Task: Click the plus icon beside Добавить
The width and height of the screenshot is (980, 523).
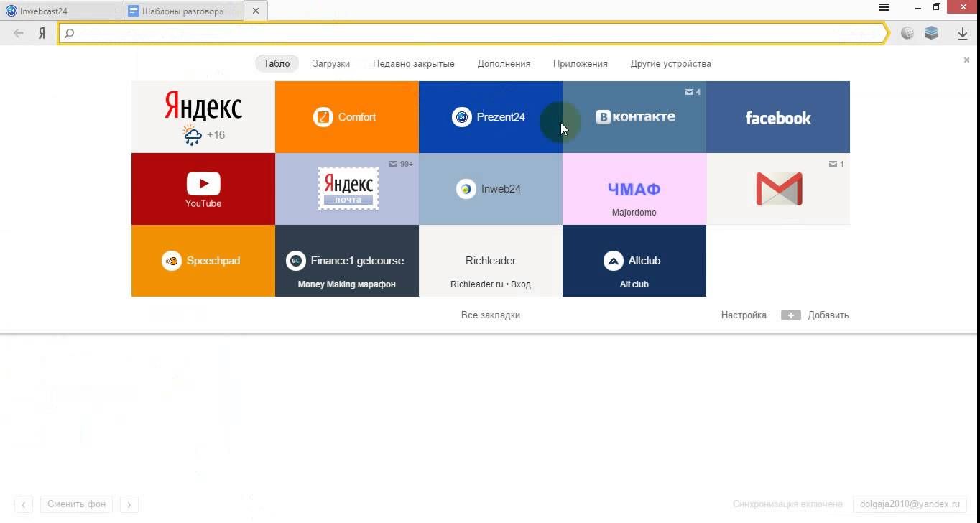Action: [791, 315]
